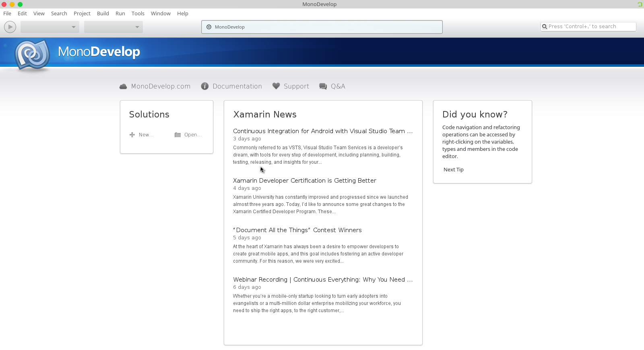Click the '6 days ago' timestamp
This screenshot has width=644, height=350.
tap(247, 287)
